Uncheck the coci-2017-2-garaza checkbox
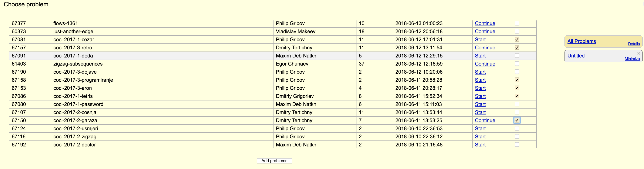 517,120
